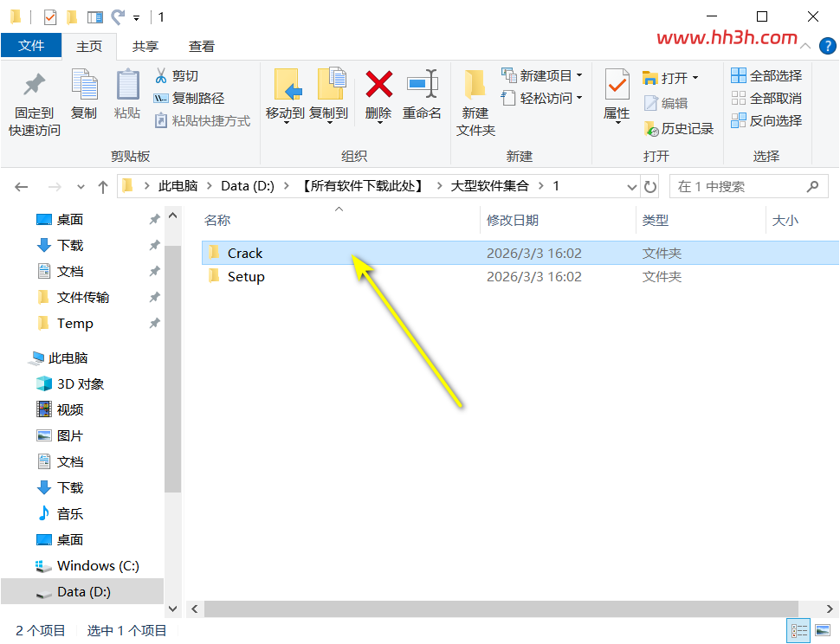Click the Back navigation arrow
The image size is (840, 644).
pyautogui.click(x=22, y=187)
